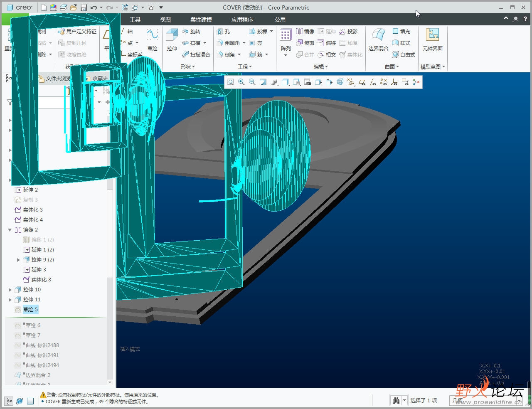Click the Regenerate icon in the quick access toolbar
The image size is (532, 409).
pyautogui.click(x=125, y=7)
